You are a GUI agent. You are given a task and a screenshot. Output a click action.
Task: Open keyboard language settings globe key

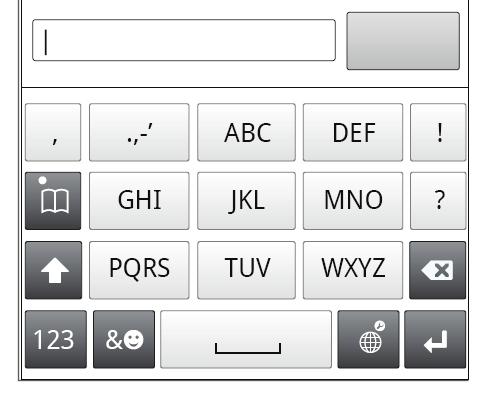click(x=368, y=339)
